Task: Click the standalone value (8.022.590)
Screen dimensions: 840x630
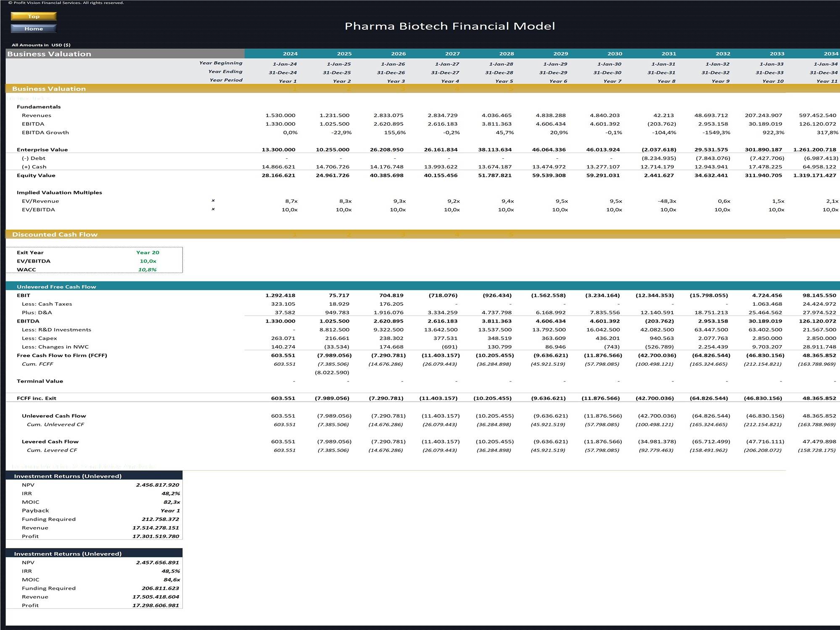Action: point(332,373)
